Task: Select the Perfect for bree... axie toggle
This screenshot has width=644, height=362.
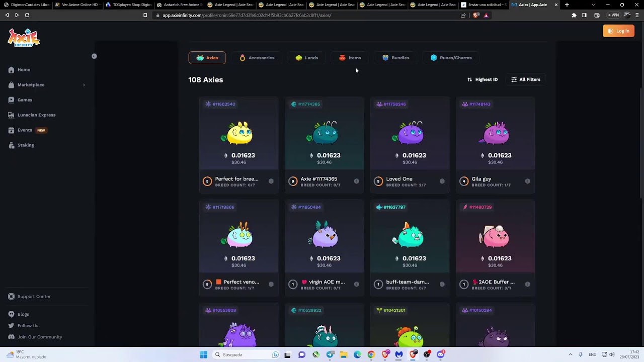Action: (x=271, y=181)
